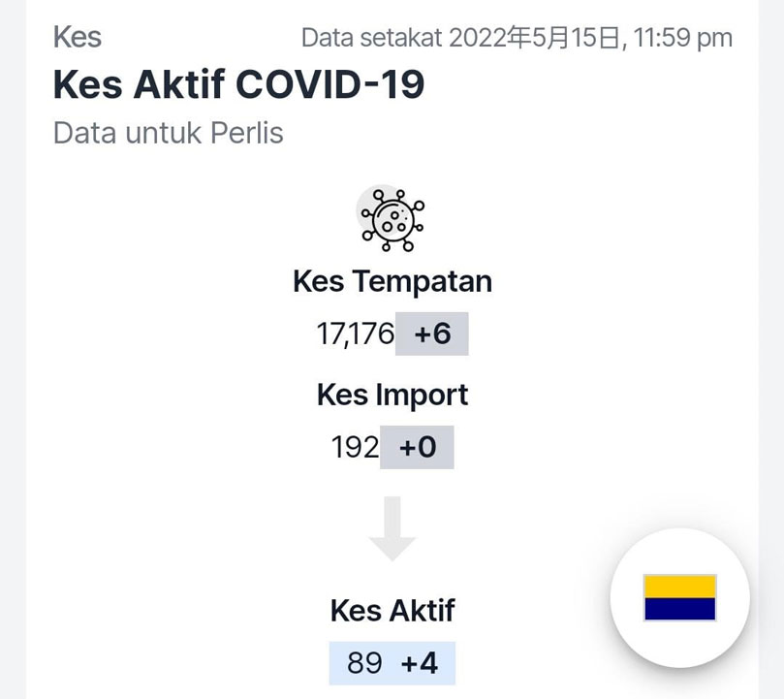Click the Data untuk Perlis subtitle
The image size is (784, 699).
169,133
